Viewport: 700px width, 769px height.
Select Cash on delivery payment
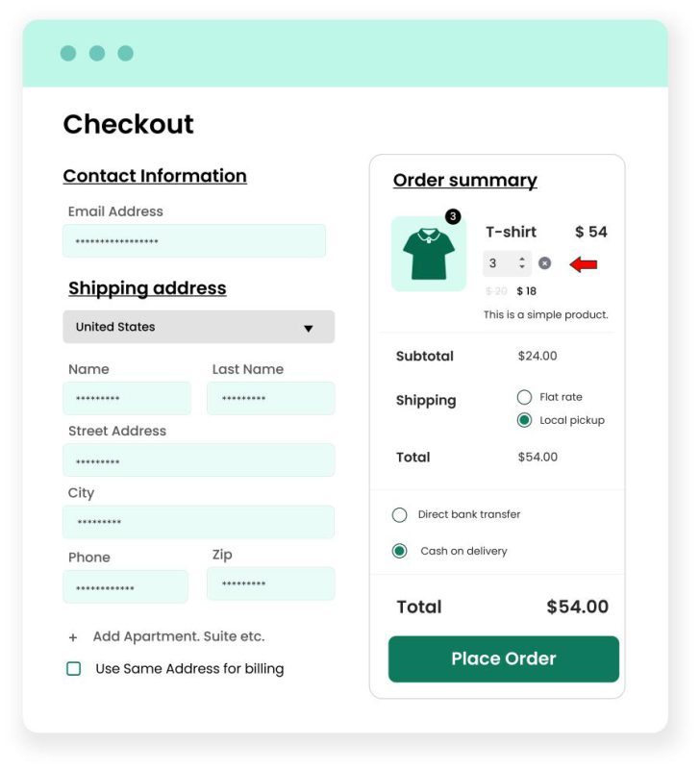coord(400,552)
